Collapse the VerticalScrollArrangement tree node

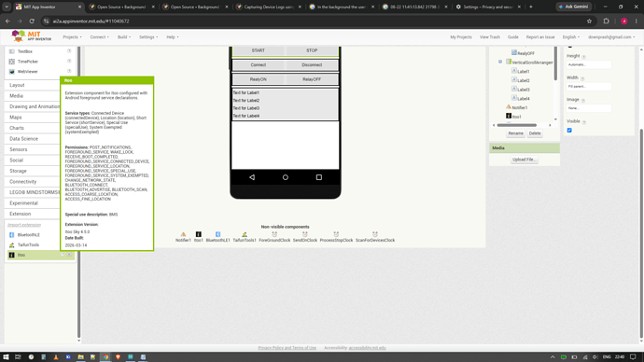500,62
